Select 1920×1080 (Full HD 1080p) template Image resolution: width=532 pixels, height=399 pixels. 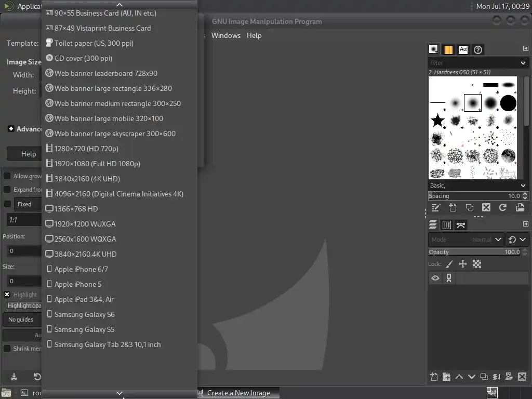(x=119, y=164)
